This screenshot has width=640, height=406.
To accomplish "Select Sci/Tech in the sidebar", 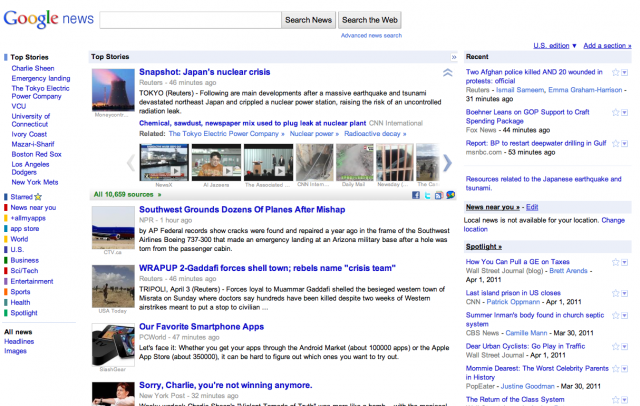I will coord(24,271).
